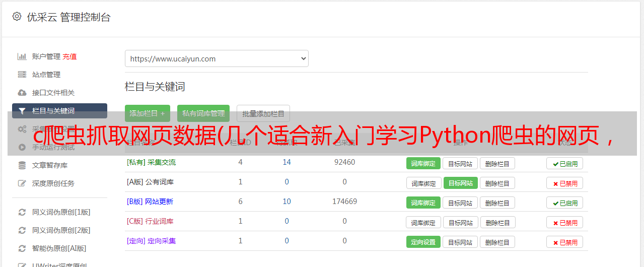Click the refresh icon for 同义词伪原创[1版]
The height and width of the screenshot is (267, 644).
(22, 212)
